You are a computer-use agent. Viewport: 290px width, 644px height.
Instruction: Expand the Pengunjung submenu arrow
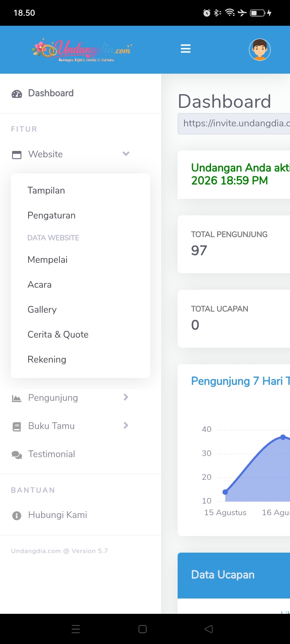pyautogui.click(x=126, y=397)
